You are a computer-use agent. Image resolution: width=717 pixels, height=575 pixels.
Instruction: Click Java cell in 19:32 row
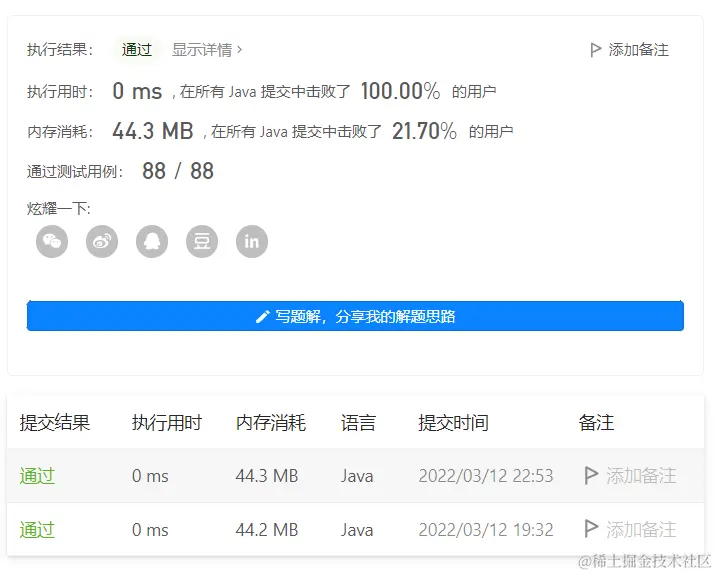point(357,530)
